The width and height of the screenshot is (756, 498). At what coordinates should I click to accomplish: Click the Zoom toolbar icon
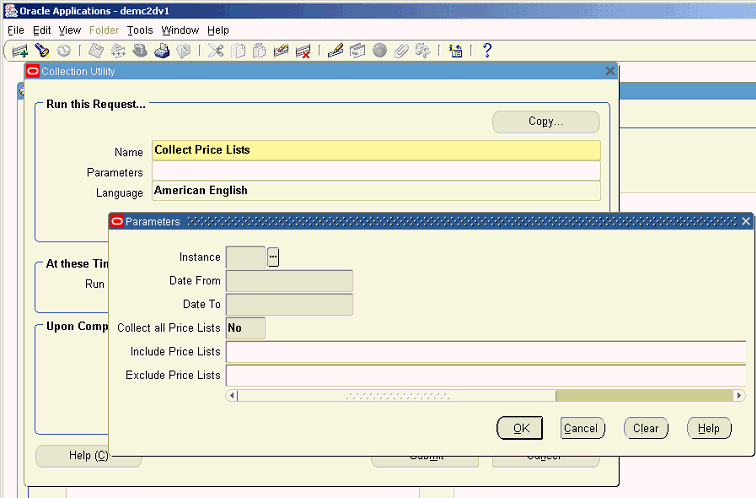[357, 51]
